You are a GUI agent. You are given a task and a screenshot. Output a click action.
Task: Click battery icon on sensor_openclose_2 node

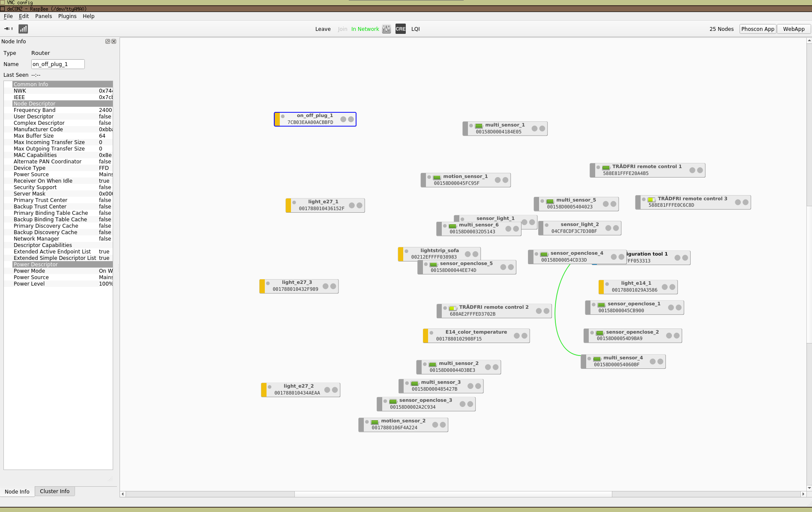pyautogui.click(x=599, y=333)
